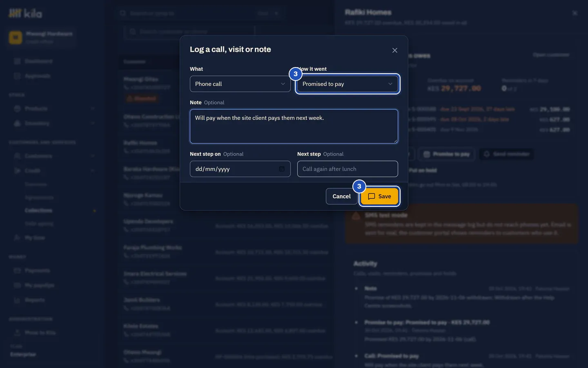Cancel the log entry dialog
The height and width of the screenshot is (368, 588).
click(341, 196)
